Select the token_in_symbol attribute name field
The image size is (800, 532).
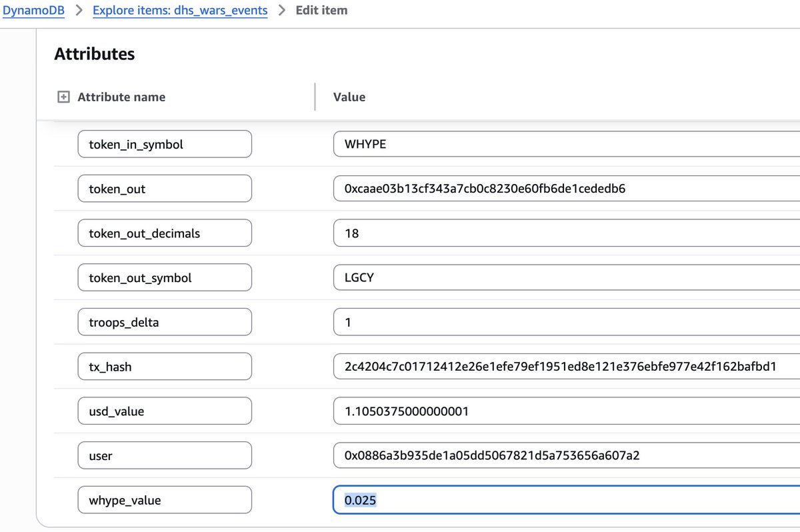click(x=165, y=144)
